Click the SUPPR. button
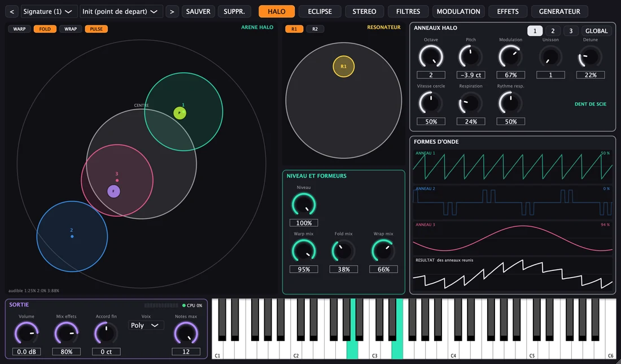This screenshot has width=621, height=364. (x=234, y=11)
